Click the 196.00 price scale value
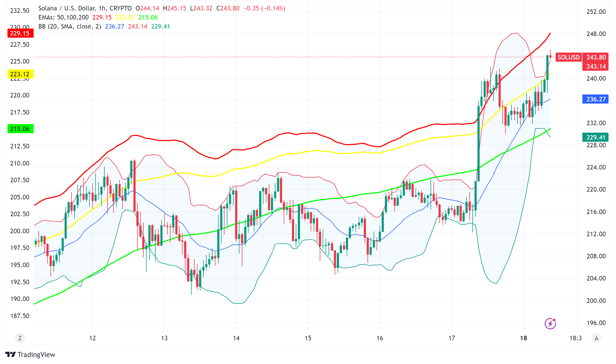Image resolution: width=616 pixels, height=364 pixels. tap(596, 323)
